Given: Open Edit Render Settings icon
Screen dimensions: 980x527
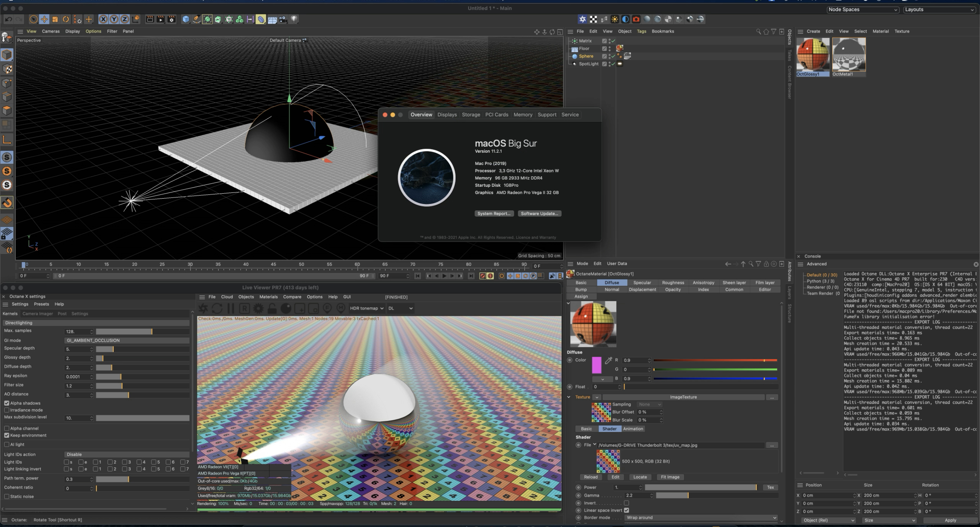Looking at the screenshot, I should (x=171, y=19).
